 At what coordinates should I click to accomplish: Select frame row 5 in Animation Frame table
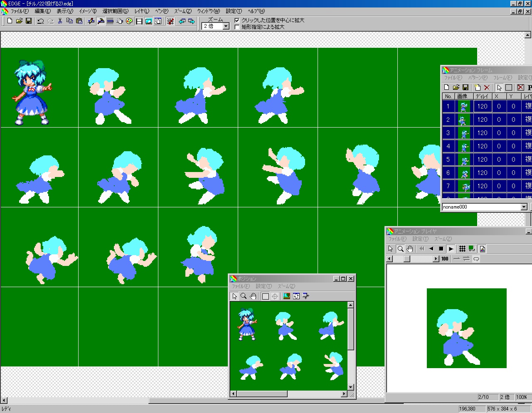tap(487, 159)
